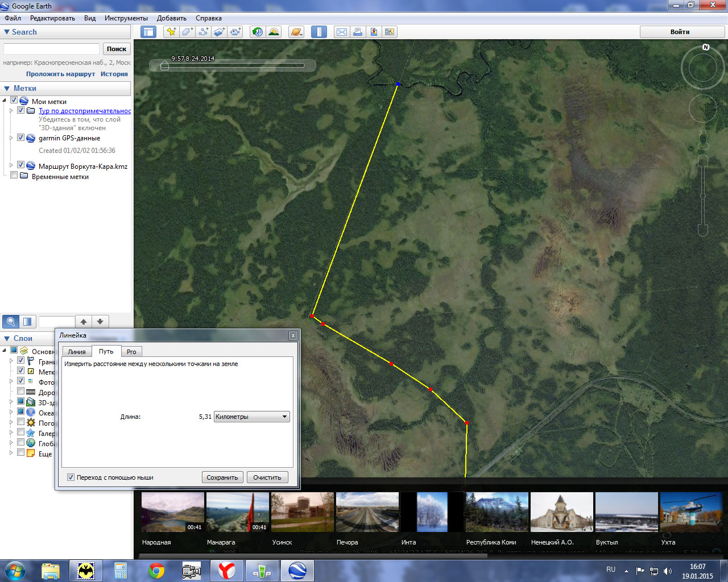This screenshot has height=582, width=728.
Task: Click the historical imagery time slider handle
Action: (164, 66)
